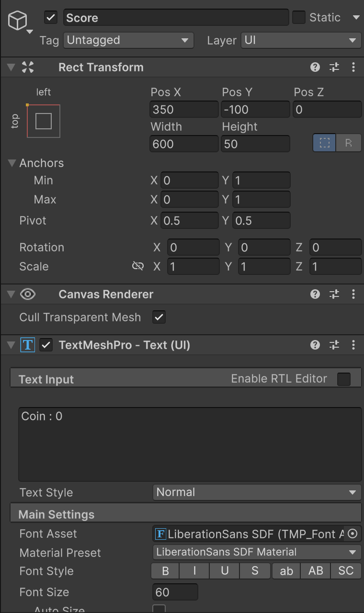
Task: Open TextMeshPro component help icon
Action: pyautogui.click(x=315, y=345)
